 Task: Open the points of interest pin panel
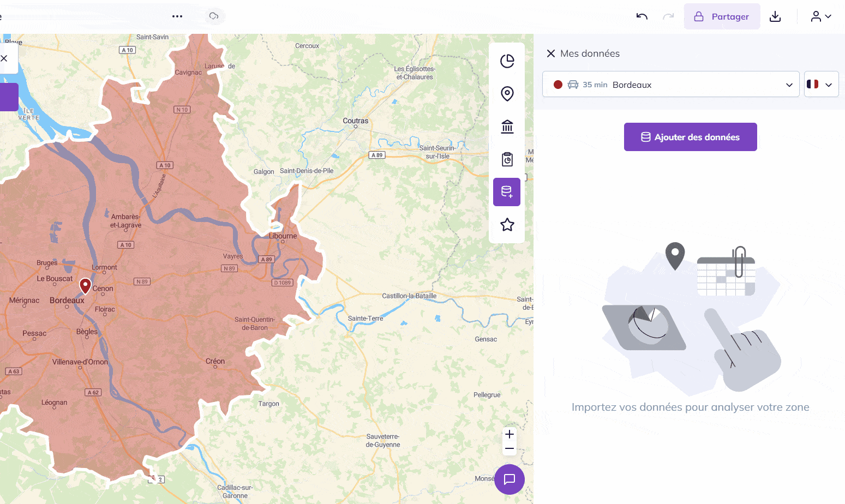(x=507, y=94)
